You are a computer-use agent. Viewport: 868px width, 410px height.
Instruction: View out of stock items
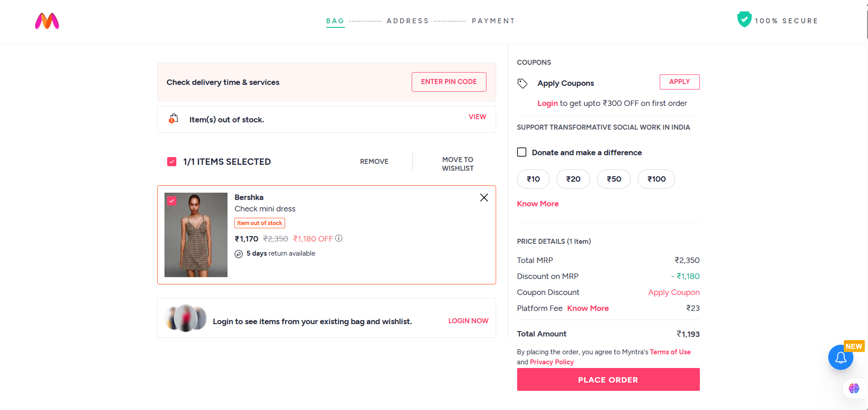point(477,117)
